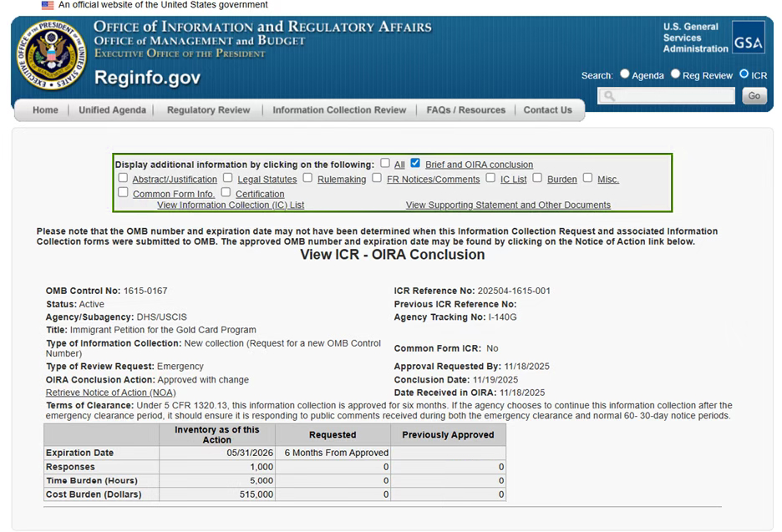Screen dimensions: 782x532
Task: Select the Agenda search radio button
Action: click(624, 74)
